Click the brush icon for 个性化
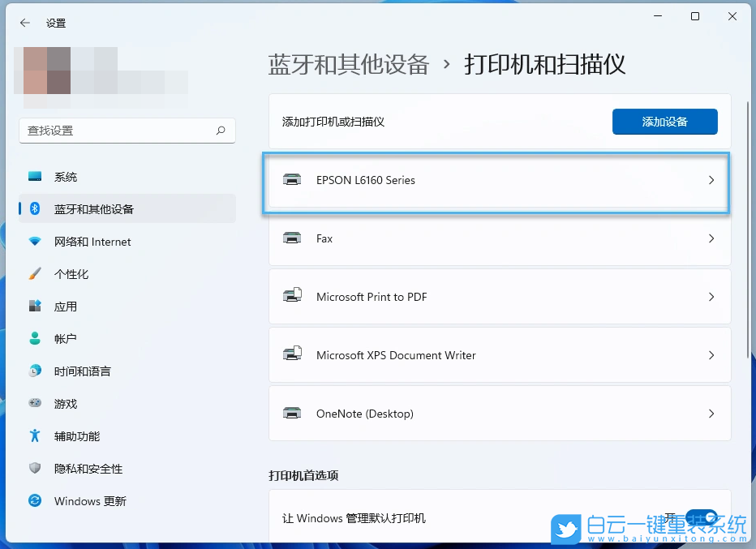This screenshot has height=549, width=756. pyautogui.click(x=33, y=273)
